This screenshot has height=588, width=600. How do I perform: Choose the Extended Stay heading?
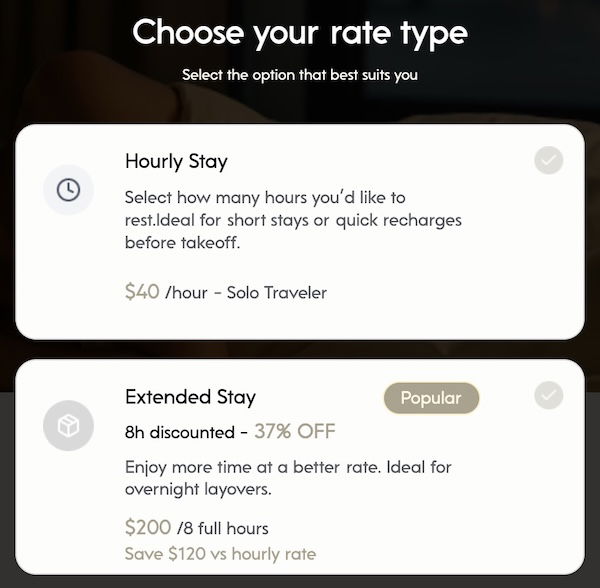[x=190, y=397]
